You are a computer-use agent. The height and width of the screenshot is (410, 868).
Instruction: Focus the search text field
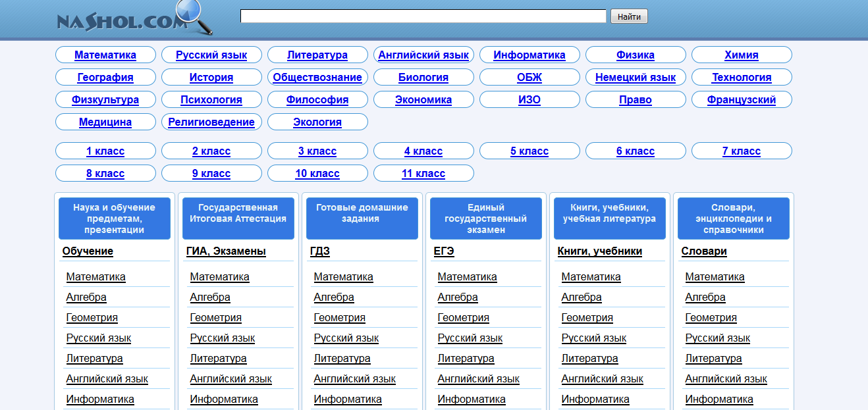coord(423,16)
